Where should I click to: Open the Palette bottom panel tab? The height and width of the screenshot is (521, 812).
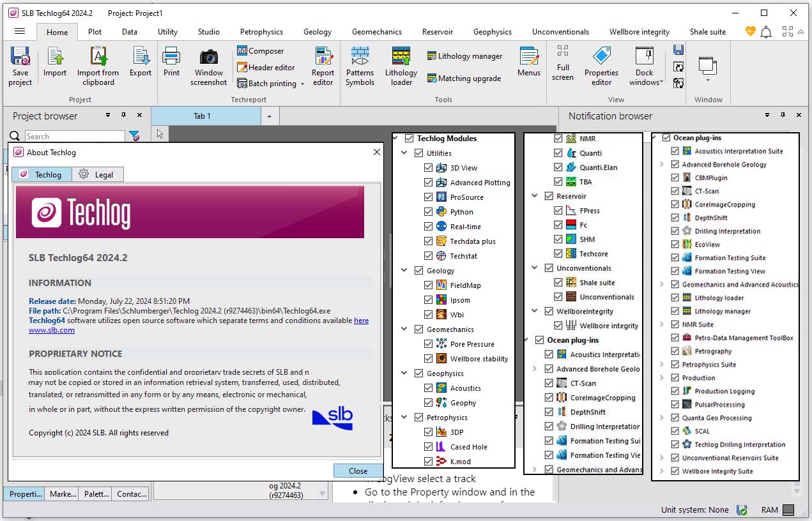pyautogui.click(x=96, y=494)
